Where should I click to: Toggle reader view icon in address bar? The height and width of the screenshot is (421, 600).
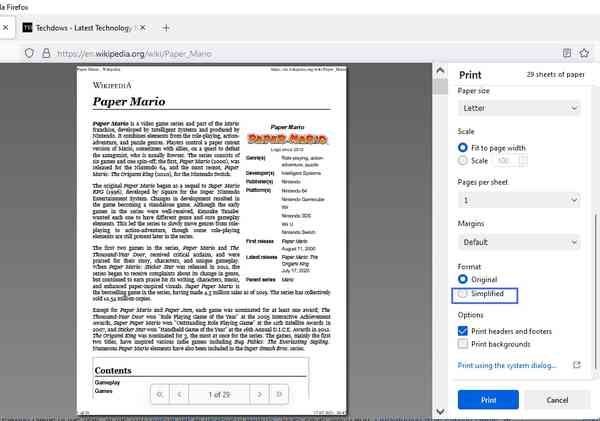tap(567, 53)
